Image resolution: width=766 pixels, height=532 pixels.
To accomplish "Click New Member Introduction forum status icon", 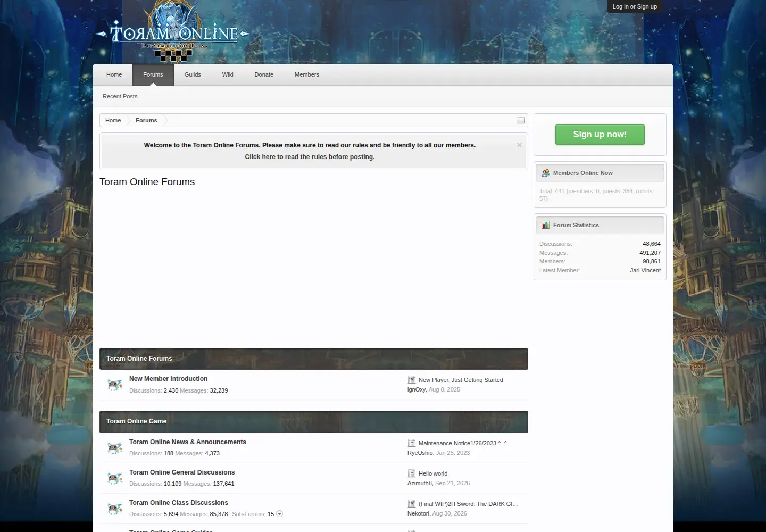I will [x=115, y=385].
